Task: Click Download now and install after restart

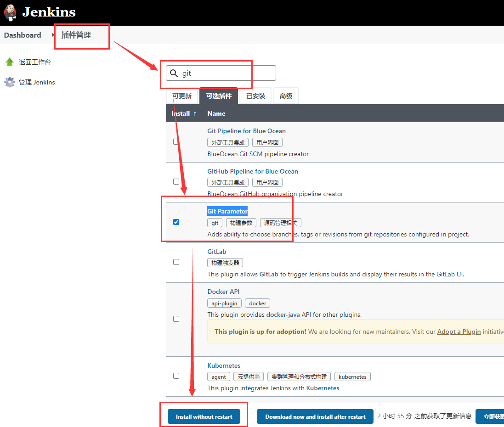Action: pos(315,416)
